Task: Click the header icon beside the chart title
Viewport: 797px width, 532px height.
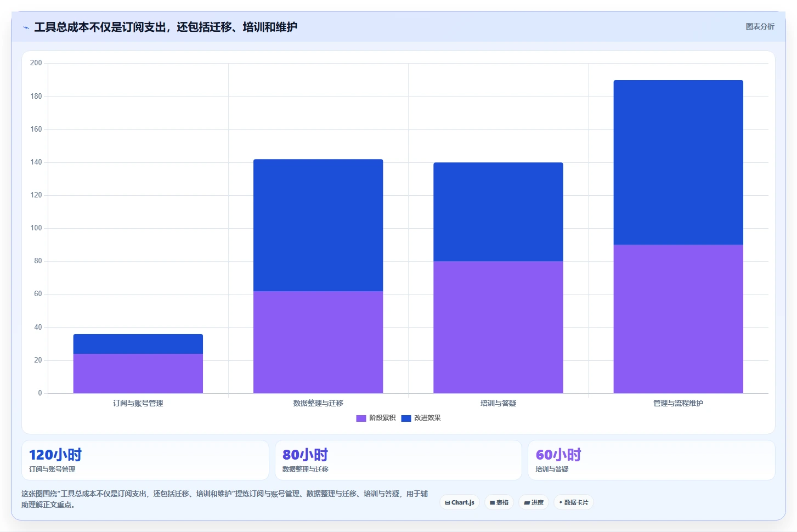Action: coord(26,27)
